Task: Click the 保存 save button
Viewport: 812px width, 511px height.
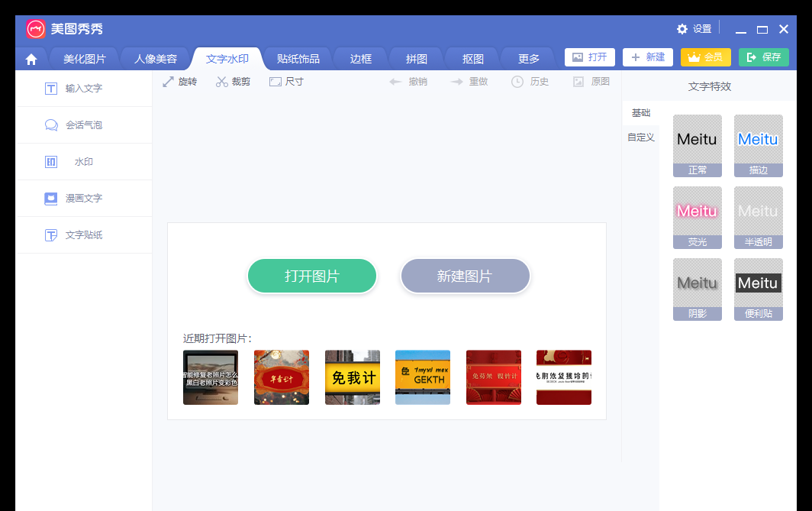Action: [x=764, y=57]
